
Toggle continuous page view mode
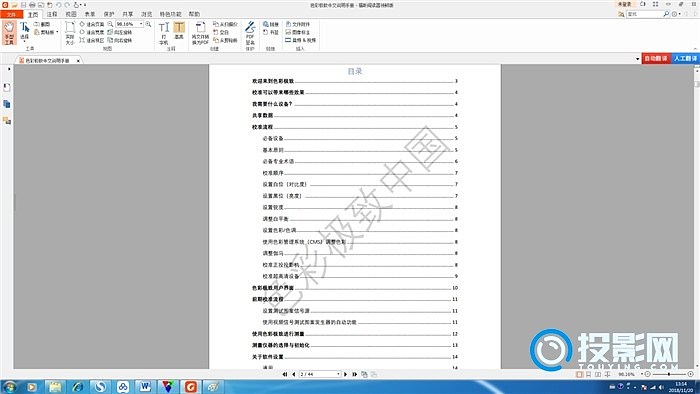(x=588, y=374)
